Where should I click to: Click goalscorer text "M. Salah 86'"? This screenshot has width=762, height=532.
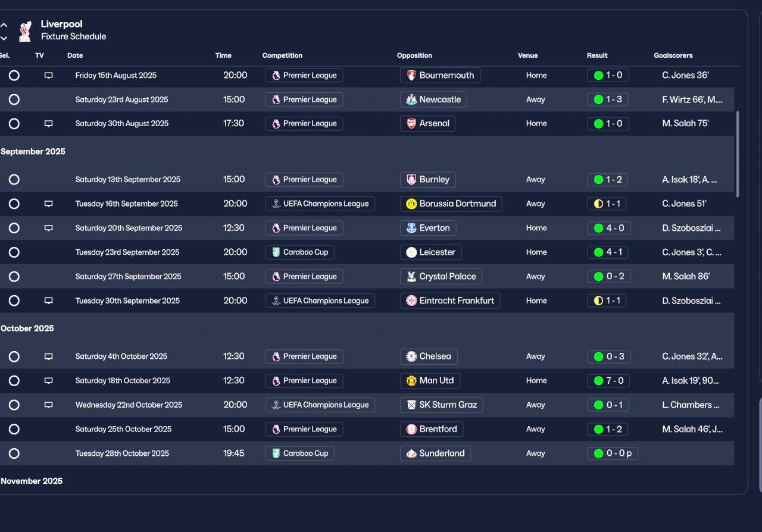(x=686, y=277)
